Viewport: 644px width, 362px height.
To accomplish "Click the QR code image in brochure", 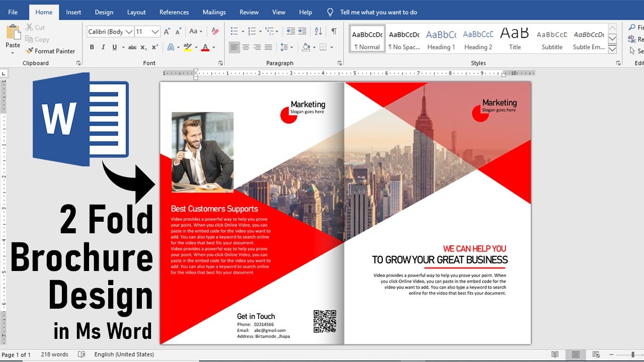I will pyautogui.click(x=325, y=321).
